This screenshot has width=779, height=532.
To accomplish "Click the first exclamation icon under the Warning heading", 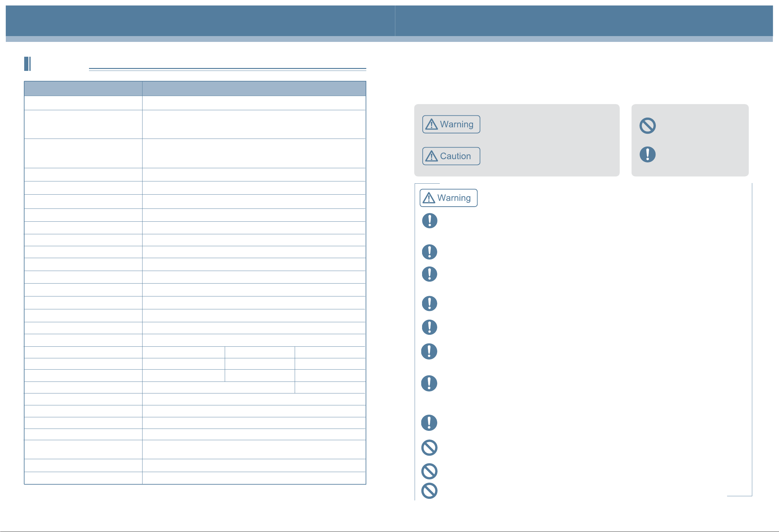I will 430,221.
